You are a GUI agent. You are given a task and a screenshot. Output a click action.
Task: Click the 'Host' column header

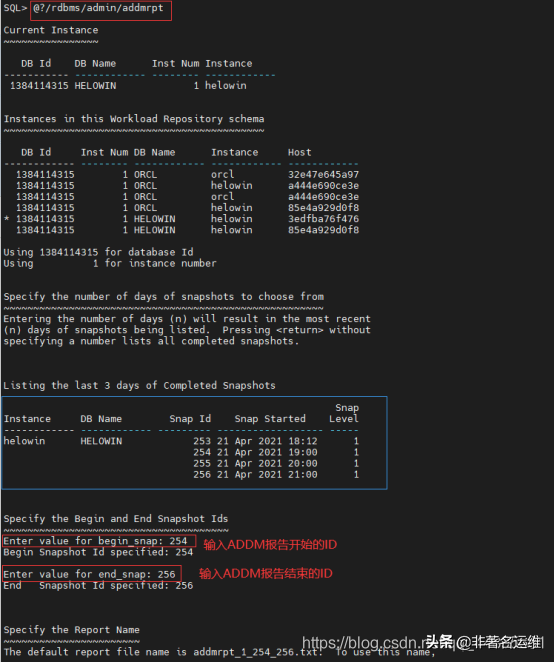(300, 152)
